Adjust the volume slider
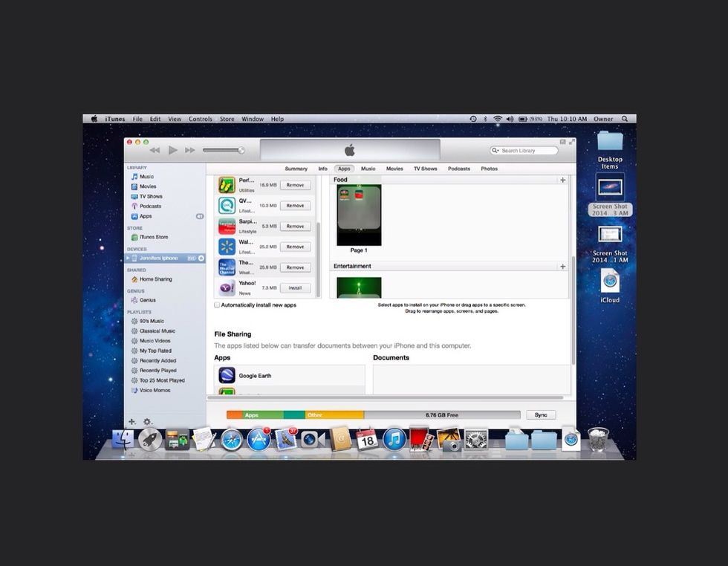The width and height of the screenshot is (728, 566). click(224, 151)
